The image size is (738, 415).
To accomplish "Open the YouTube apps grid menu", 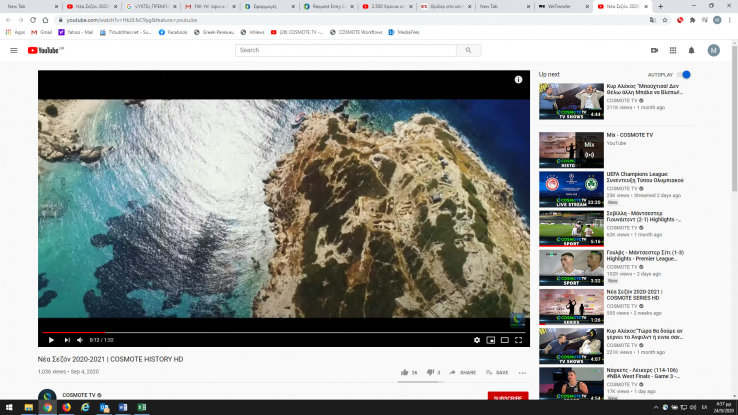I will (672, 50).
